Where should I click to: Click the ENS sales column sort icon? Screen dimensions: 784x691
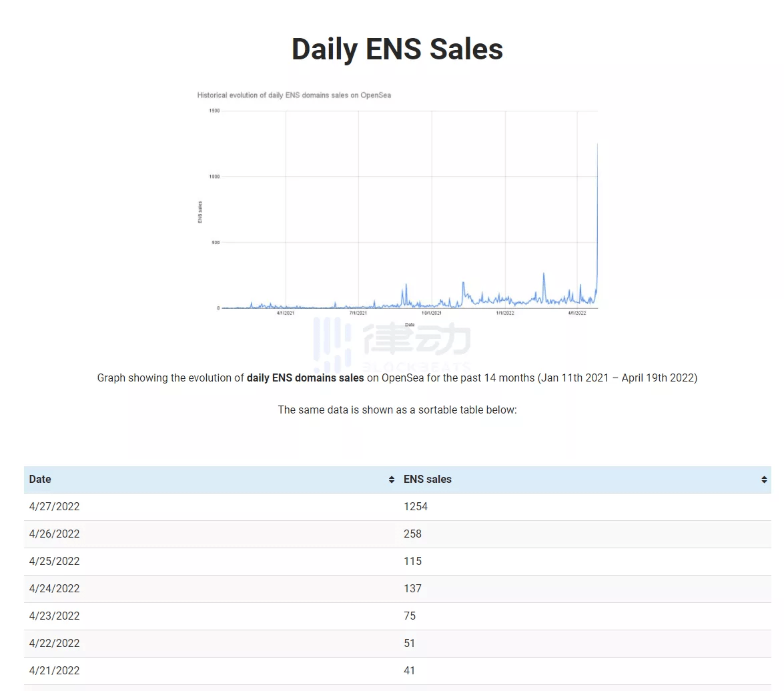tap(764, 479)
